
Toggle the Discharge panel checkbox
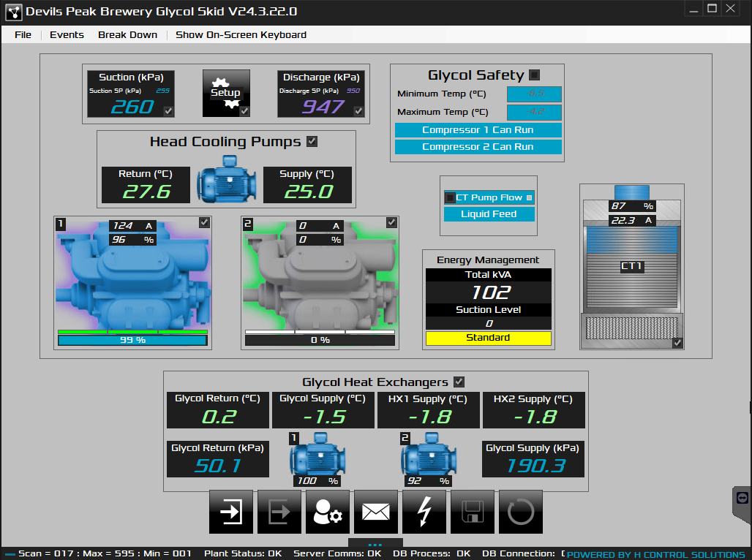point(358,111)
